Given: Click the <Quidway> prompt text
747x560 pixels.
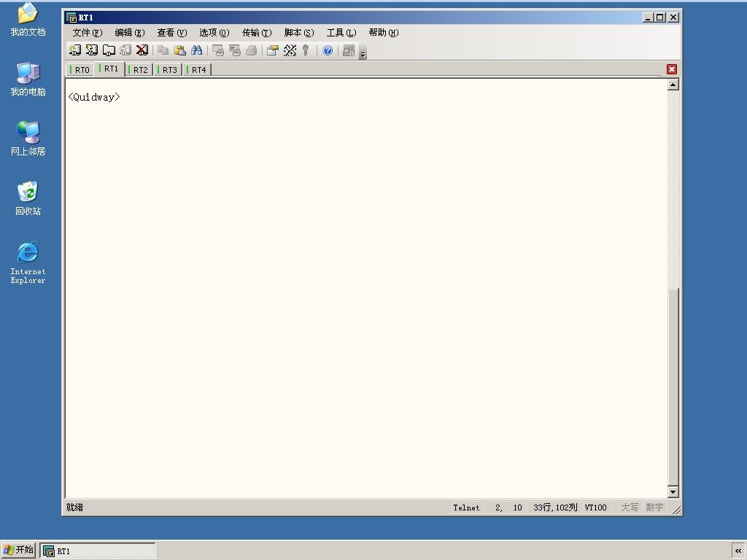Looking at the screenshot, I should click(x=94, y=97).
